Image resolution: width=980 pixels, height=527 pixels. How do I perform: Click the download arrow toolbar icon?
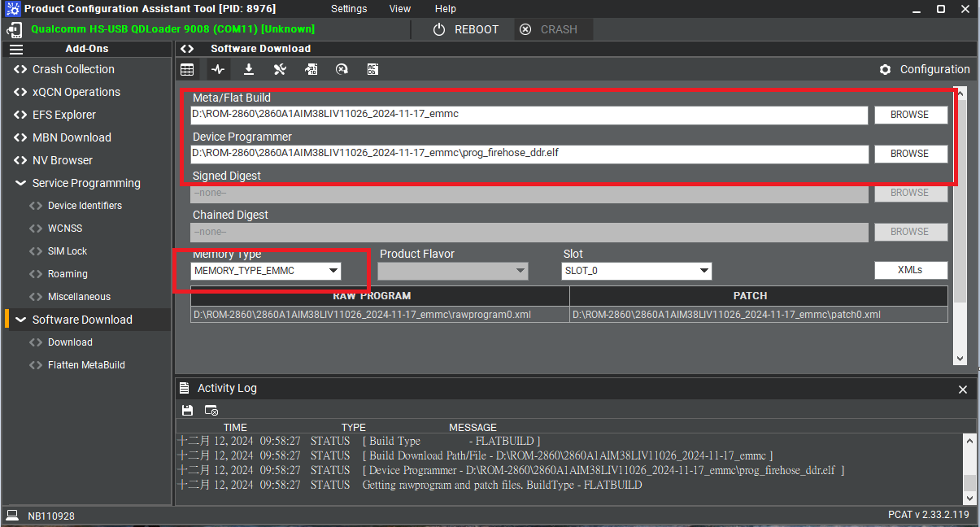249,70
